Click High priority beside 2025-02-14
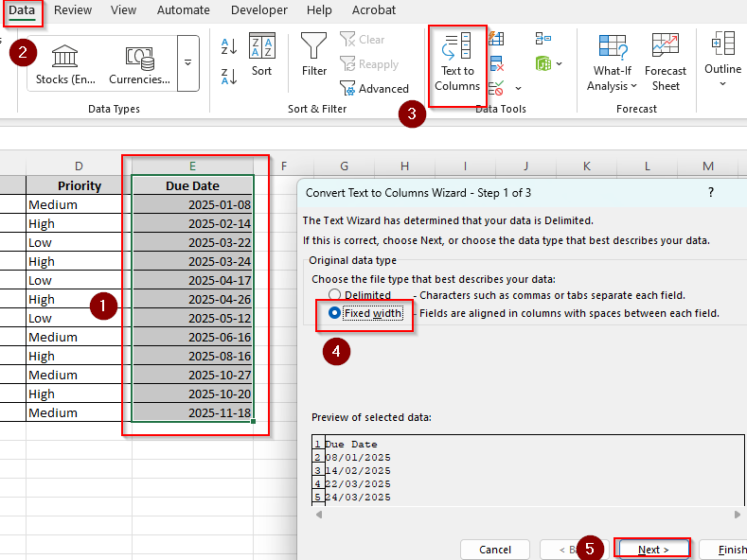 point(79,223)
